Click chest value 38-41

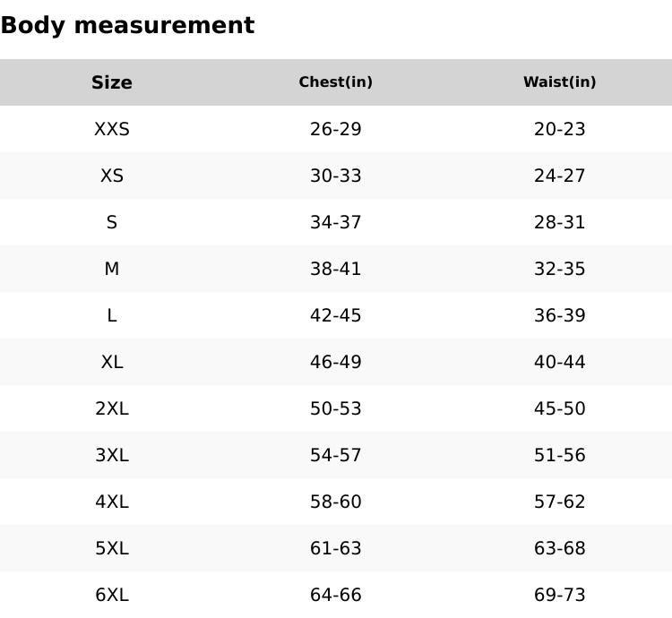pyautogui.click(x=336, y=269)
